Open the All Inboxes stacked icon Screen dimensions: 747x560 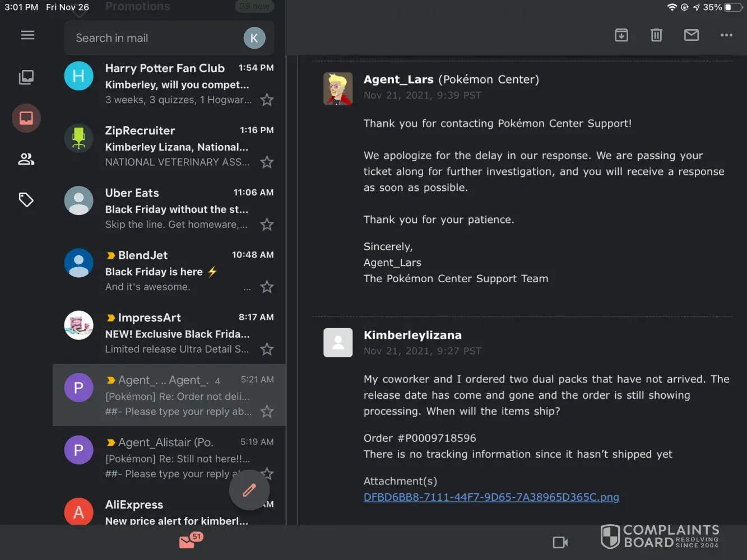(26, 77)
